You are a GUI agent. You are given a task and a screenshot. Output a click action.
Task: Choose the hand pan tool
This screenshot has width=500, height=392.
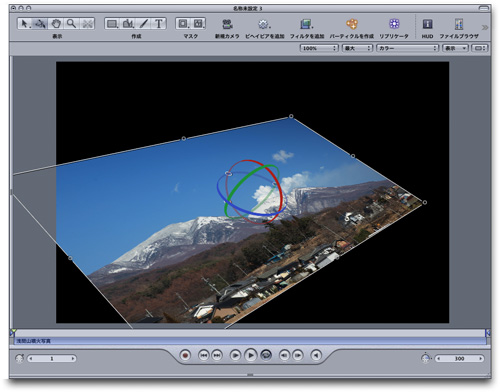tap(56, 24)
